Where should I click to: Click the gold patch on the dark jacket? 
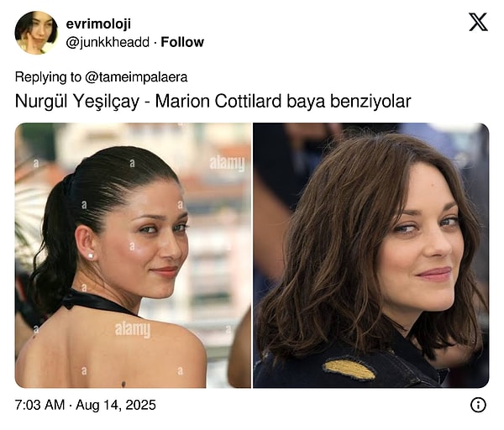tap(349, 370)
